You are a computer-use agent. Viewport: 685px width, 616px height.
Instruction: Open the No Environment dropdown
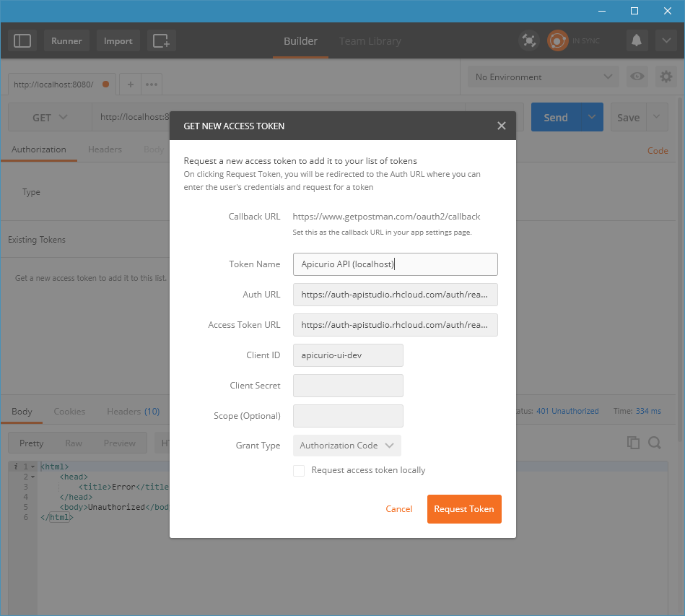coord(543,77)
